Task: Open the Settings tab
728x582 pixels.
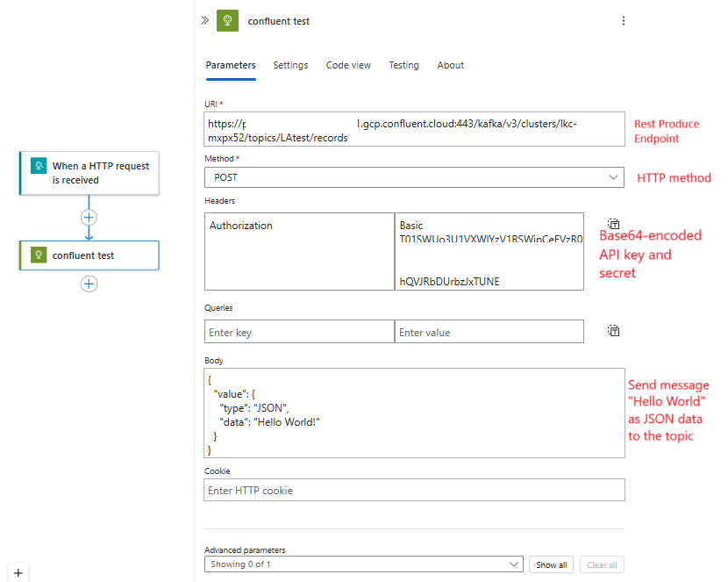Action: 290,65
